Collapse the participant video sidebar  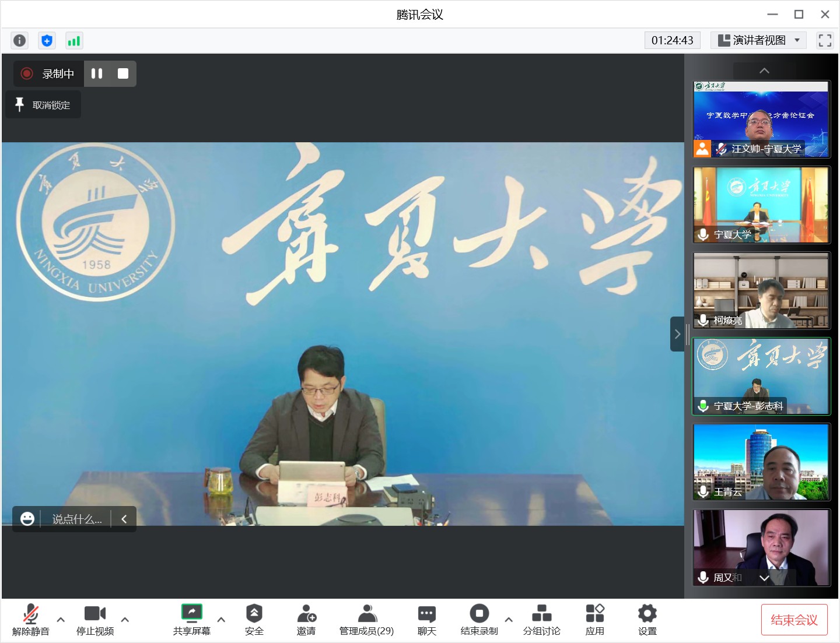coord(677,334)
